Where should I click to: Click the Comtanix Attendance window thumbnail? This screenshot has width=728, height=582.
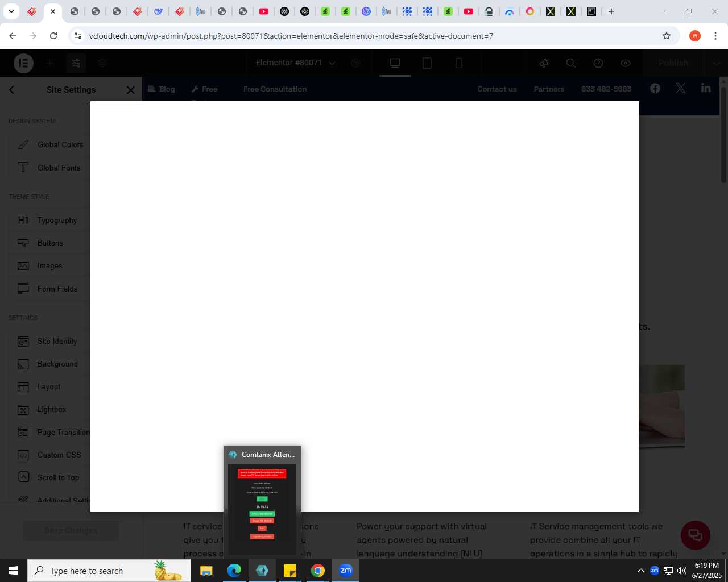(x=262, y=501)
